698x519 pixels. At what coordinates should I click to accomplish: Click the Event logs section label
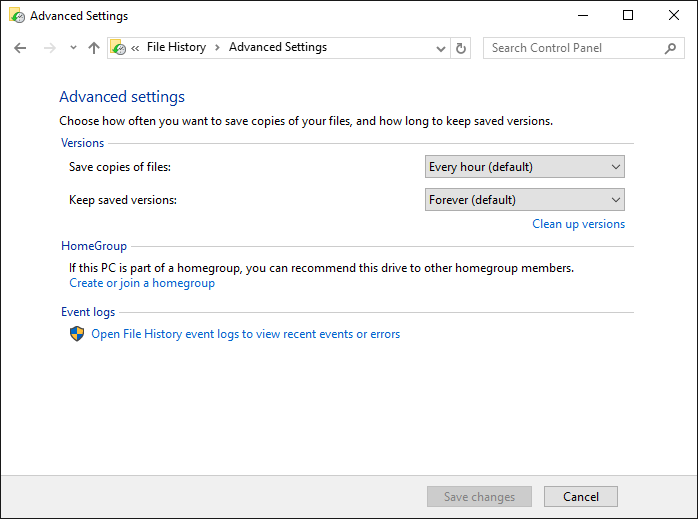tap(88, 312)
